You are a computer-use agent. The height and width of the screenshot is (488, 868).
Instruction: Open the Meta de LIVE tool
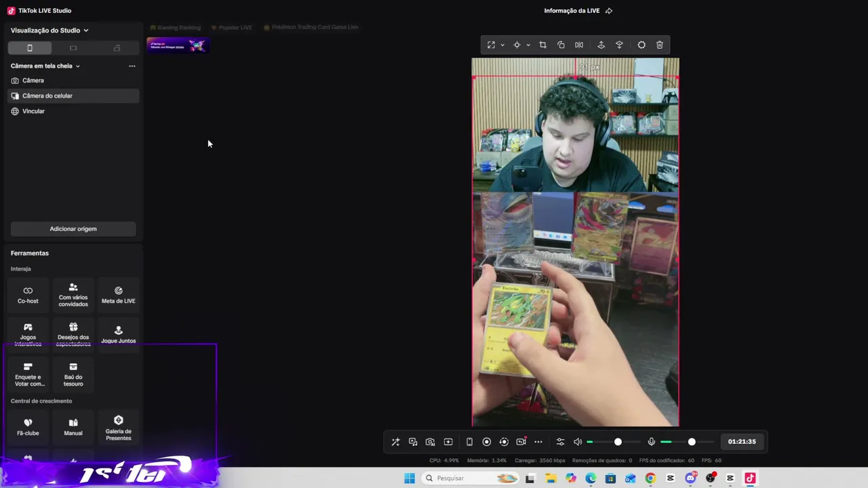pyautogui.click(x=119, y=295)
